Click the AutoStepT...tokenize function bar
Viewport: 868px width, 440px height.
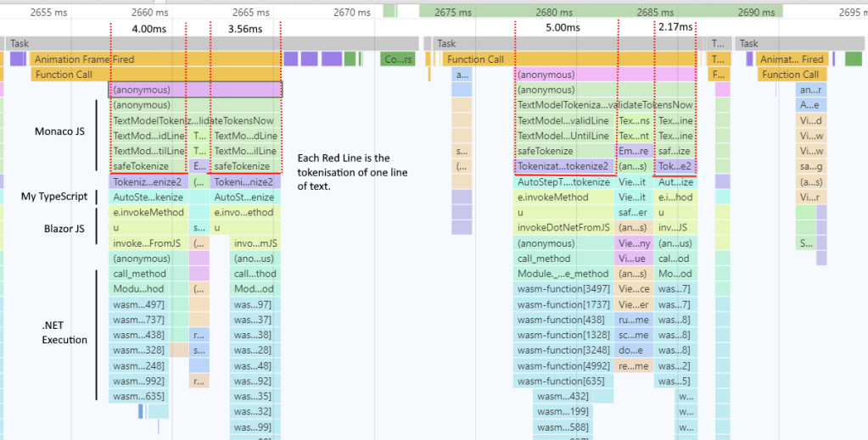pyautogui.click(x=563, y=182)
